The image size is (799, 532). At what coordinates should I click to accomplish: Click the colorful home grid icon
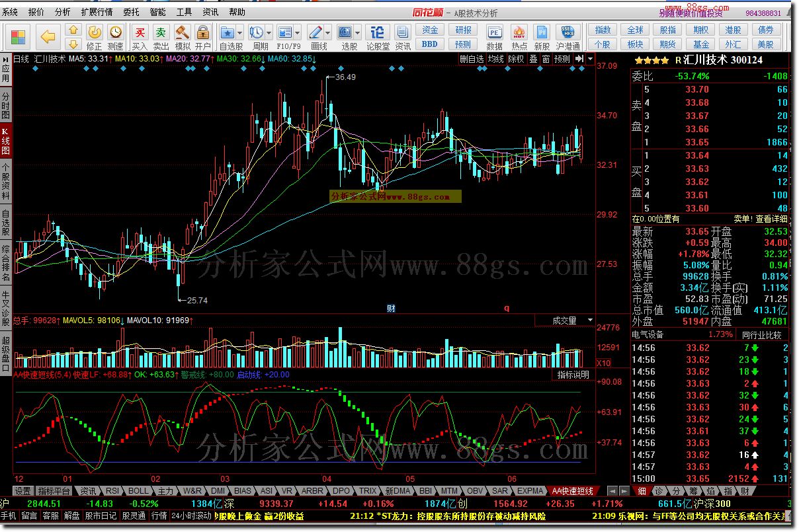point(19,37)
